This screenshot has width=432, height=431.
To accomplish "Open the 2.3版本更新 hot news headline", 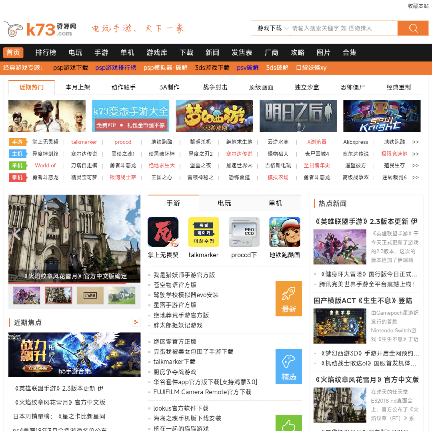I will pyautogui.click(x=366, y=221).
